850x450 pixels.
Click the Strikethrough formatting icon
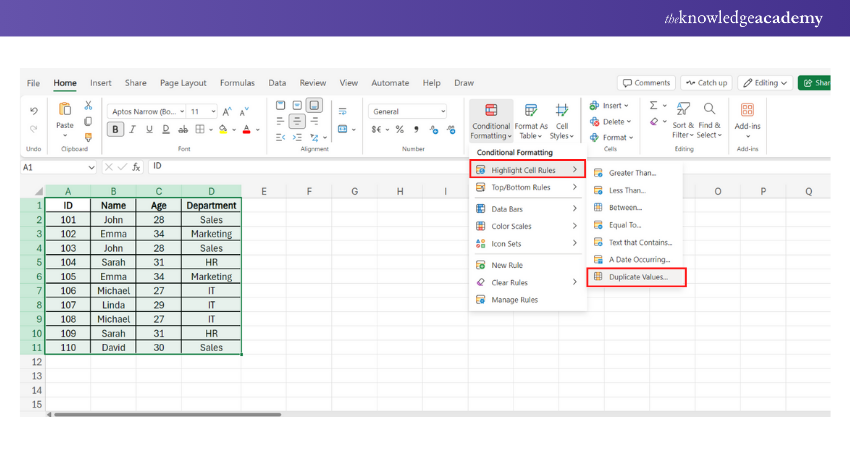pyautogui.click(x=182, y=129)
